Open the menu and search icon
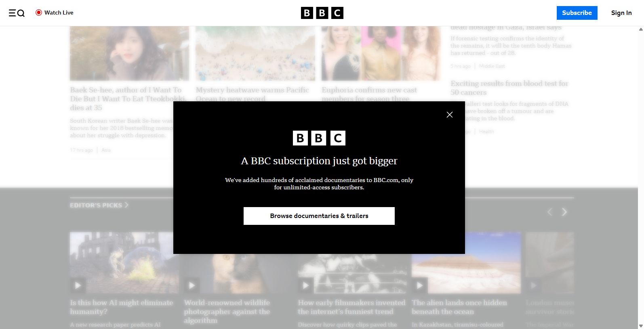Screen dimensions: 644x329 17,13
